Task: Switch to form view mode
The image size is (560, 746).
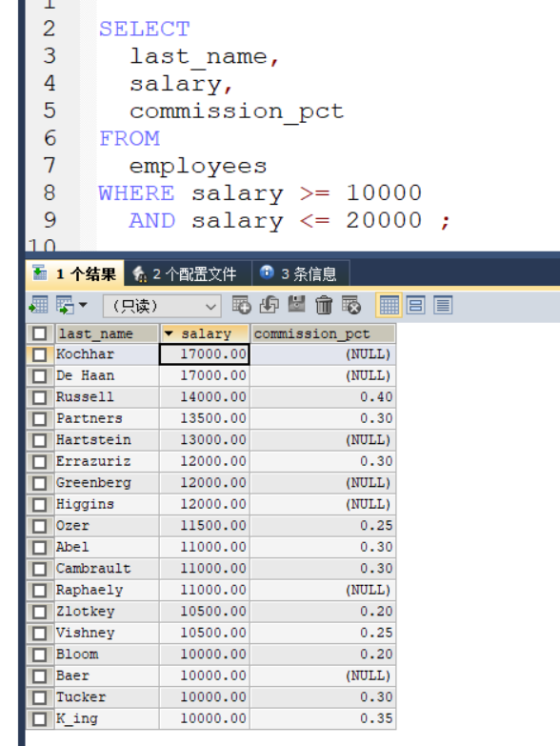Action: (416, 305)
